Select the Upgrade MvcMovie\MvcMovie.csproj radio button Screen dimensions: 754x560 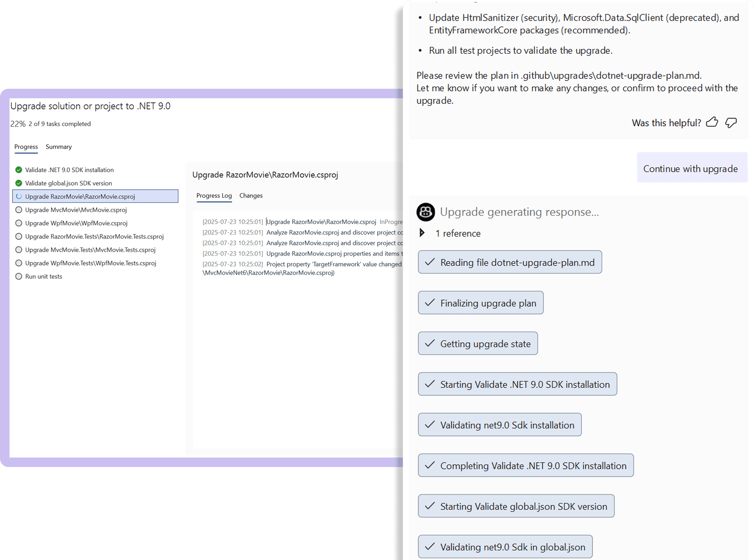point(19,210)
